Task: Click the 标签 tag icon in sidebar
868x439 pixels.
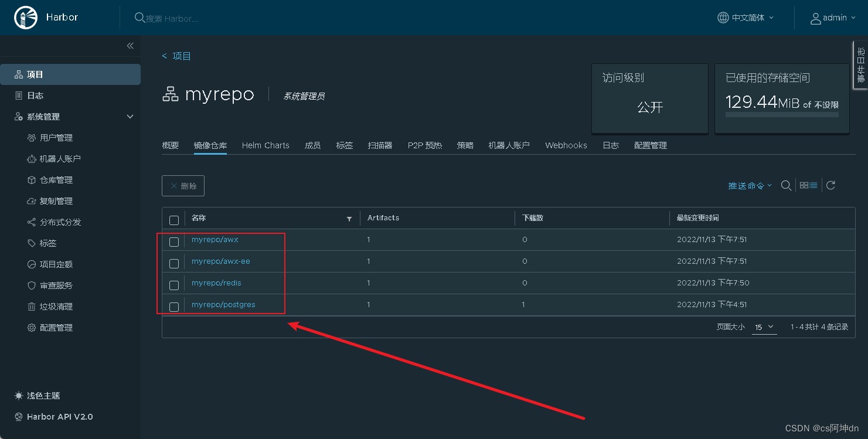Action: [32, 243]
